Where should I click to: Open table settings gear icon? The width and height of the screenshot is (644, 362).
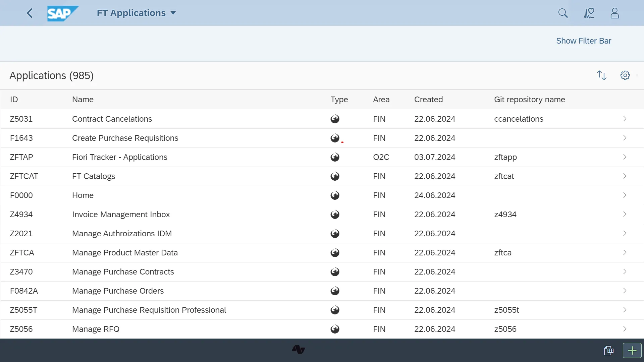pos(625,75)
